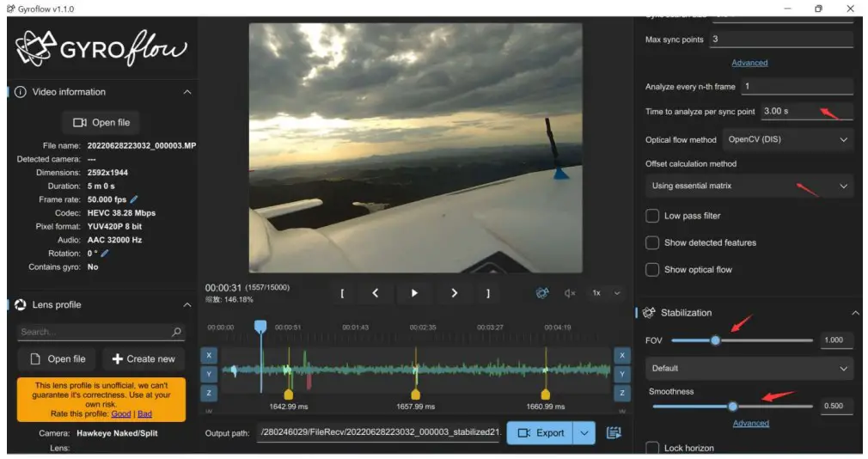The width and height of the screenshot is (868, 459).
Task: Open Advanced link under Max sync points
Action: tap(749, 63)
